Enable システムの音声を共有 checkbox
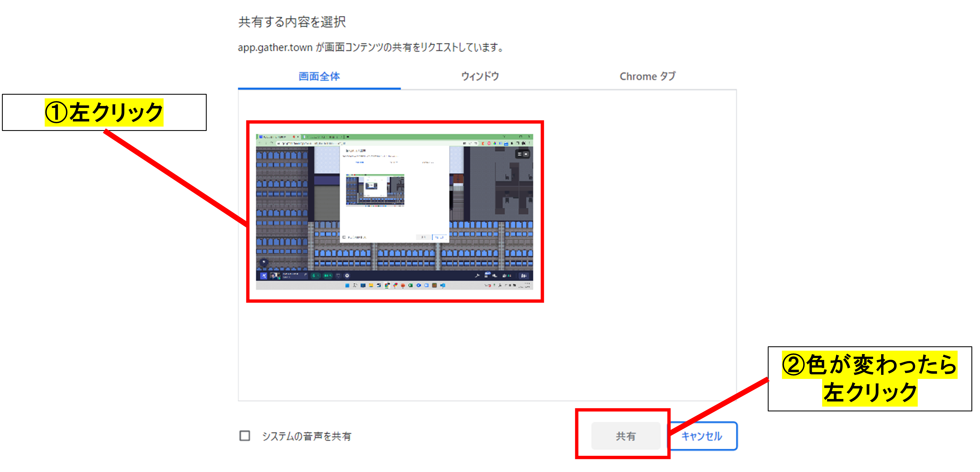This screenshot has width=980, height=472. (x=245, y=435)
